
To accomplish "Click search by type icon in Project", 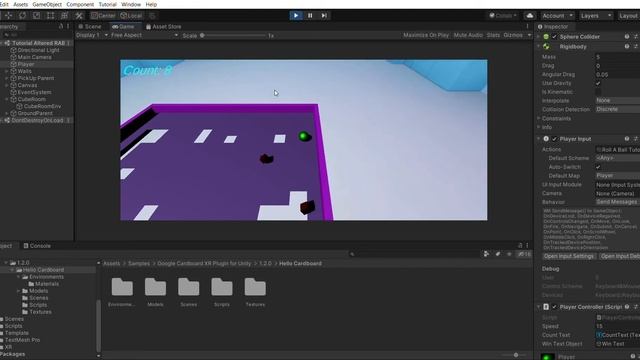I will tap(486, 254).
